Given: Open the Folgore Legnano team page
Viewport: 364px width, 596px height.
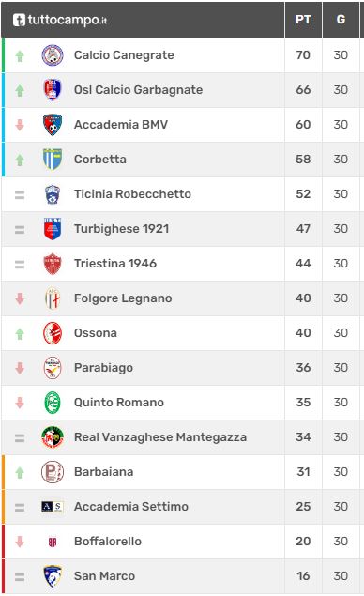Looking at the screenshot, I should click(x=123, y=298).
